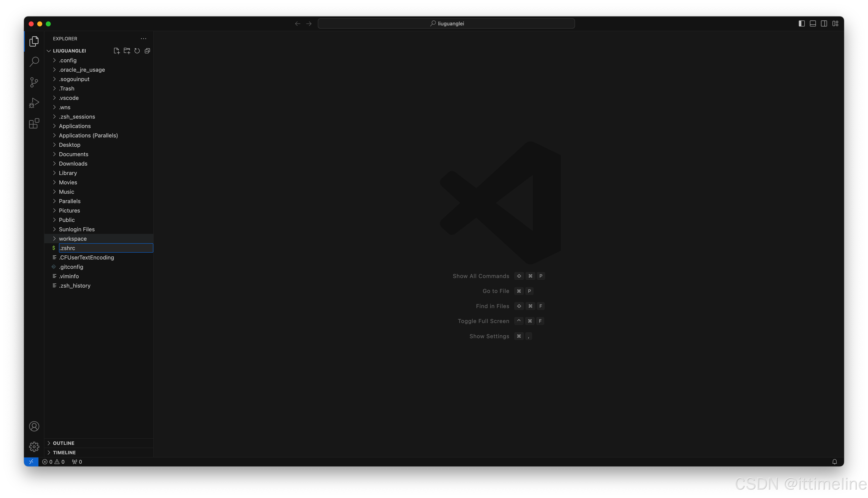Viewport: 868px width, 498px height.
Task: Collapse all folders in Explorer
Action: (x=147, y=51)
